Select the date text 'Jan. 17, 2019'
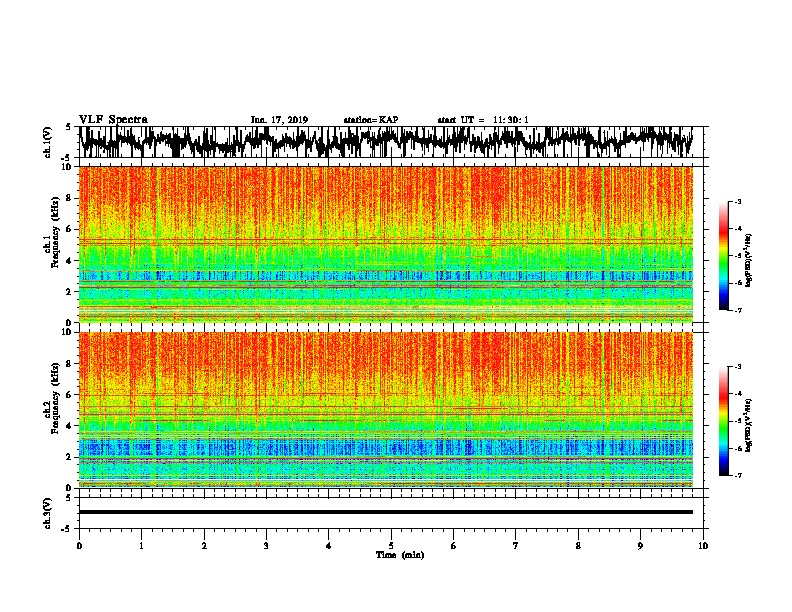The width and height of the screenshot is (792, 612). point(279,120)
